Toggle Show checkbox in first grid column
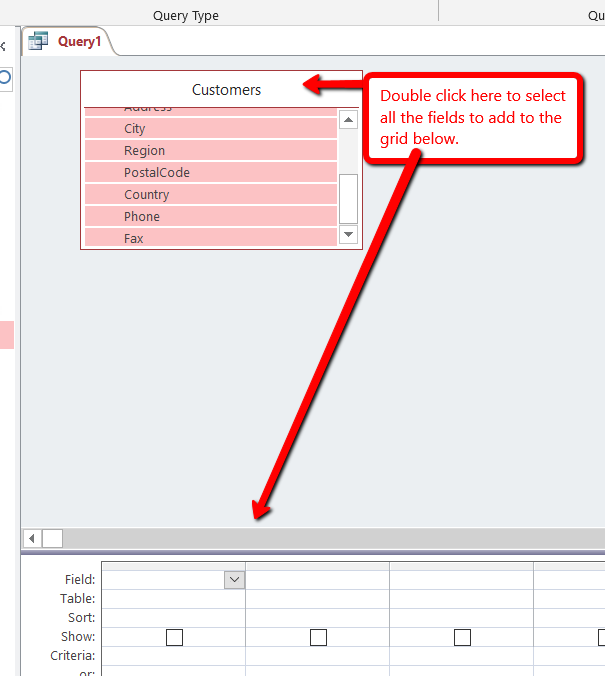 pos(174,637)
